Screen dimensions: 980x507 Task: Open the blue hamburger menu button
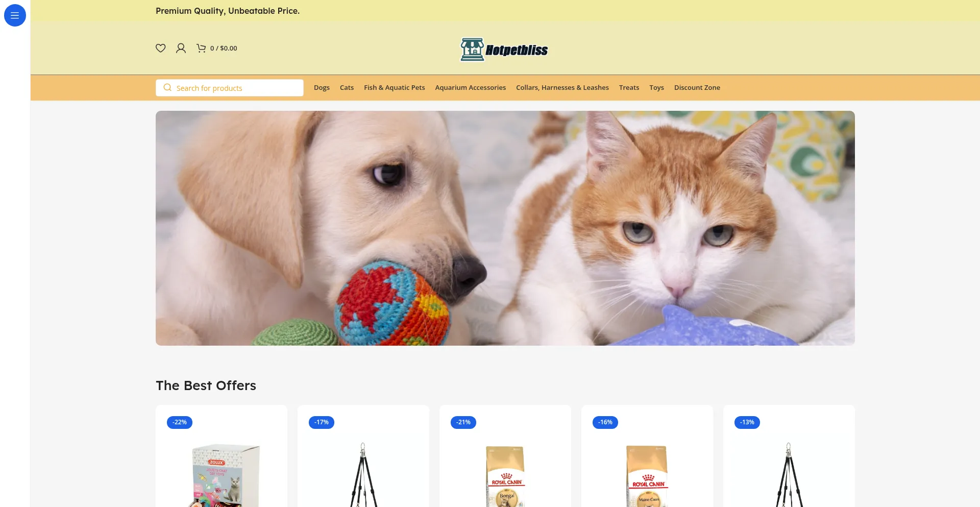[15, 15]
